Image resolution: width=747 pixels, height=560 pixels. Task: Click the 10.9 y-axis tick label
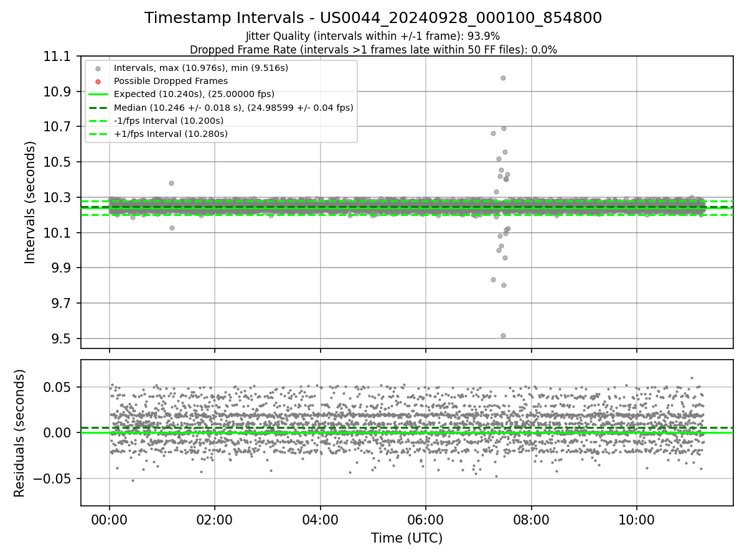click(x=58, y=91)
